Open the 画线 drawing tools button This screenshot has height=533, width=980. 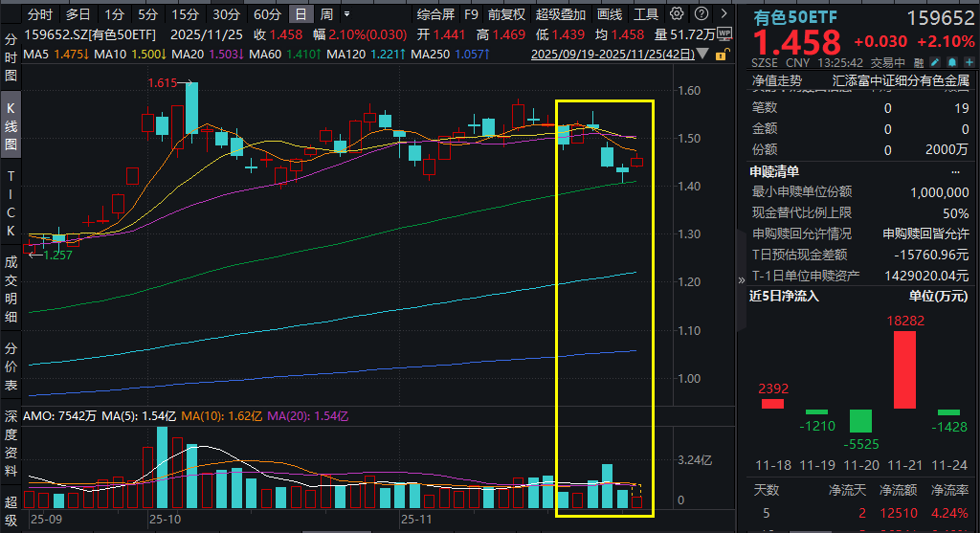point(609,14)
